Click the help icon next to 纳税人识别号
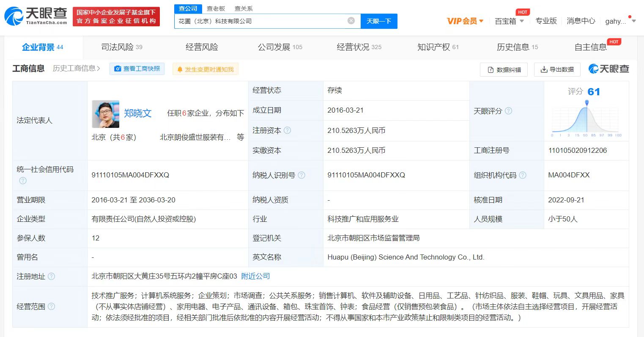This screenshot has width=644, height=337. click(x=301, y=175)
